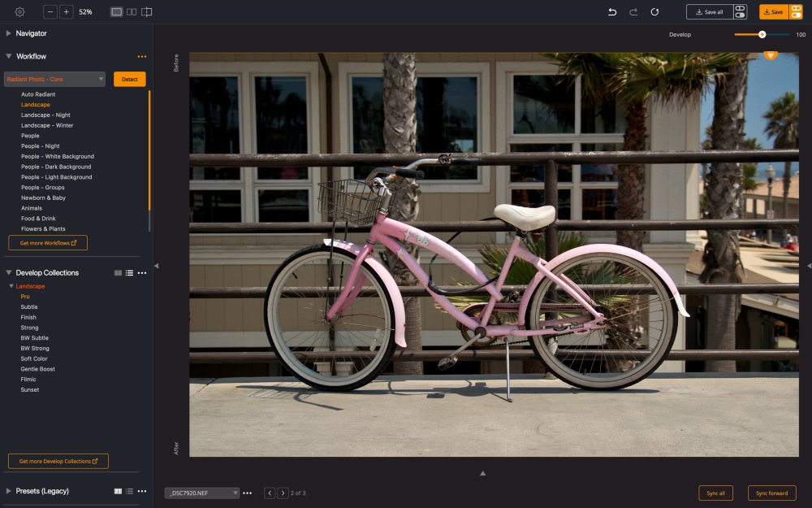Screen dimensions: 812x508
Task: Open the settings gear
Action: click(x=19, y=12)
